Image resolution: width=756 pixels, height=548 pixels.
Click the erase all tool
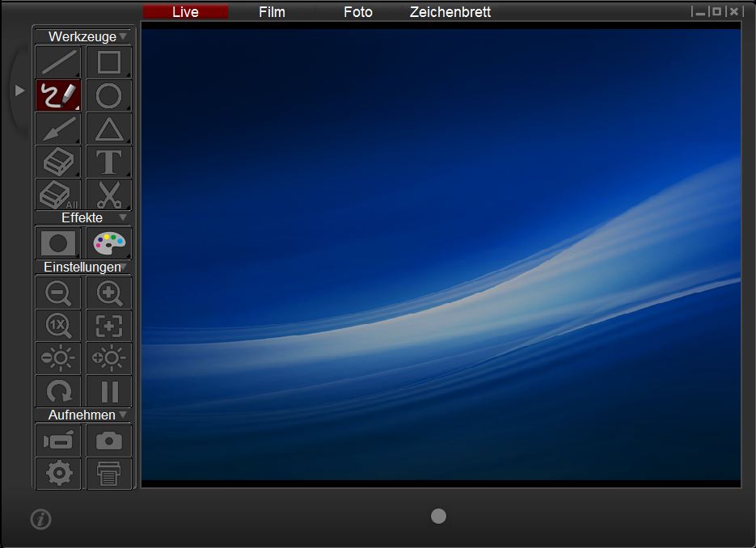[58, 195]
